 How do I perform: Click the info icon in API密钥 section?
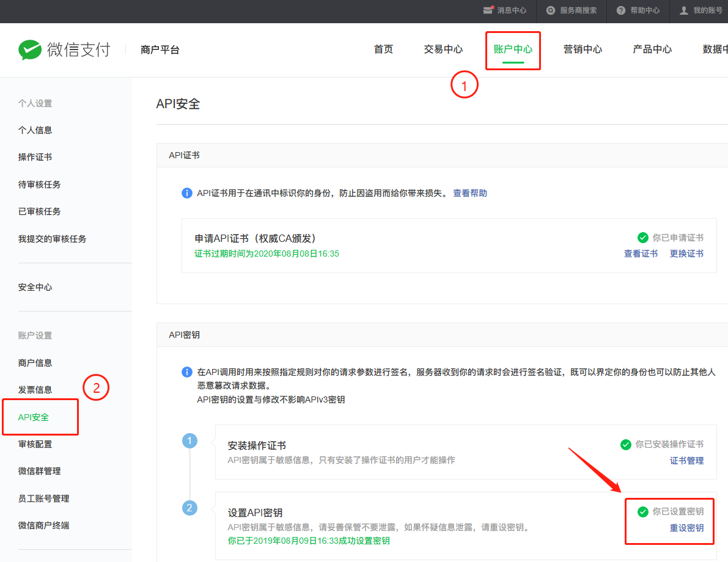(186, 372)
